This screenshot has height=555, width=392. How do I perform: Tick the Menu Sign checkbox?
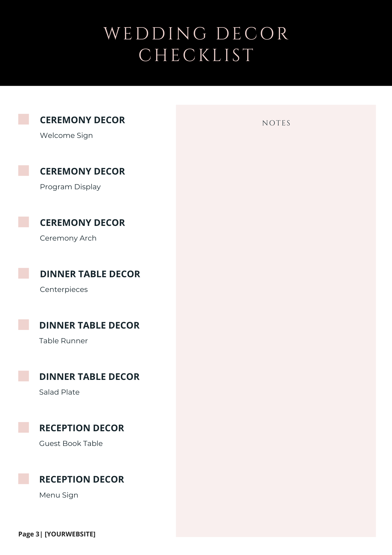click(x=24, y=479)
